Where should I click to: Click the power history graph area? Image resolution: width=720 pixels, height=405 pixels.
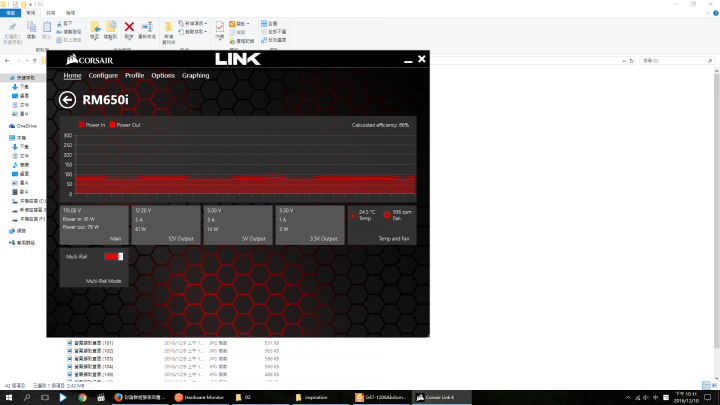245,164
